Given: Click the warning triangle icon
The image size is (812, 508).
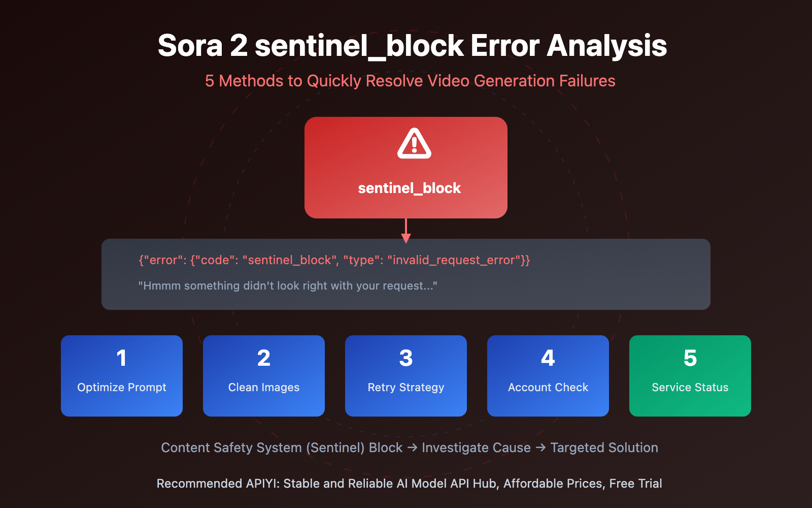Looking at the screenshot, I should coord(414,144).
